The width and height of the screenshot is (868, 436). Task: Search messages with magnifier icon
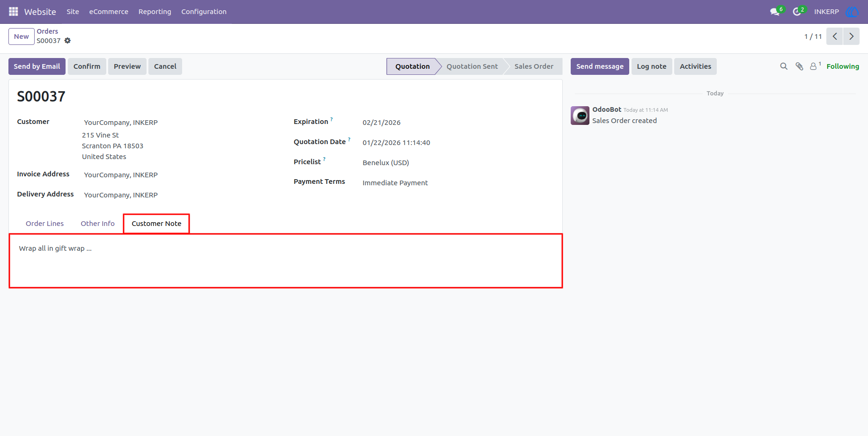coord(784,66)
